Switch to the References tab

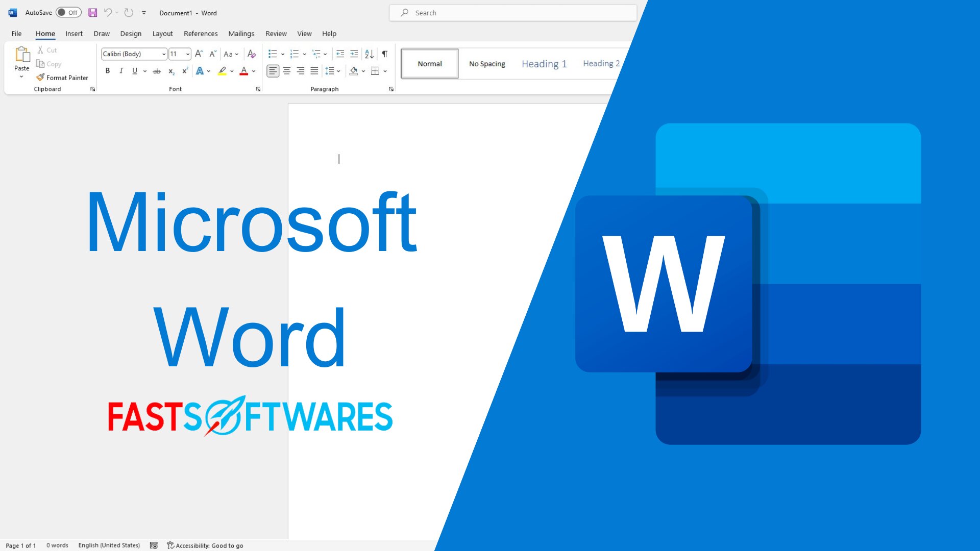coord(201,34)
